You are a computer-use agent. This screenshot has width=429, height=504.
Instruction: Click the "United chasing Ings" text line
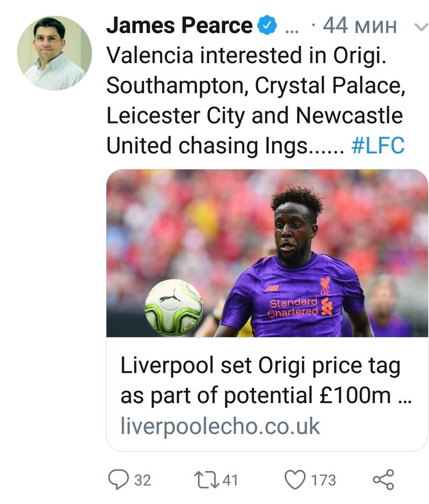pos(224,146)
